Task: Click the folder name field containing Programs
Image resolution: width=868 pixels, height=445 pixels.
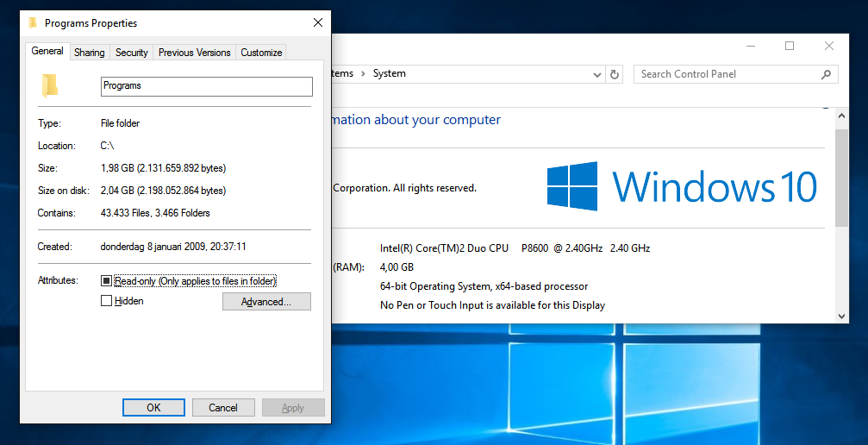Action: click(207, 86)
